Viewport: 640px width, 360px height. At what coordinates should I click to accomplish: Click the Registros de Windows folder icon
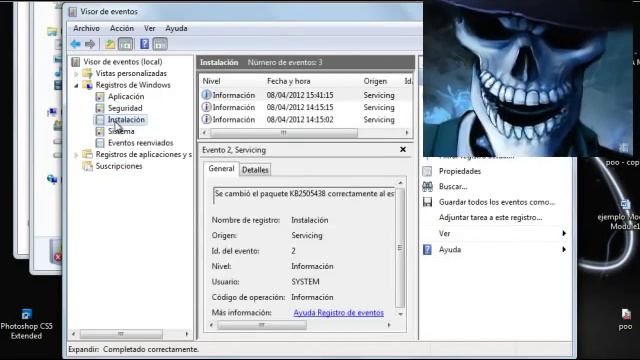(x=87, y=85)
